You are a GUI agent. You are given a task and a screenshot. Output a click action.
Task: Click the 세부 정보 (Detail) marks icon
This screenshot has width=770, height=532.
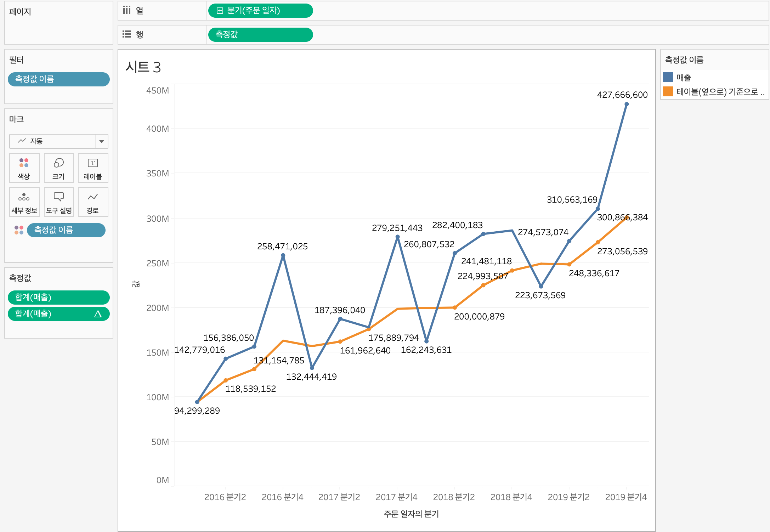24,202
